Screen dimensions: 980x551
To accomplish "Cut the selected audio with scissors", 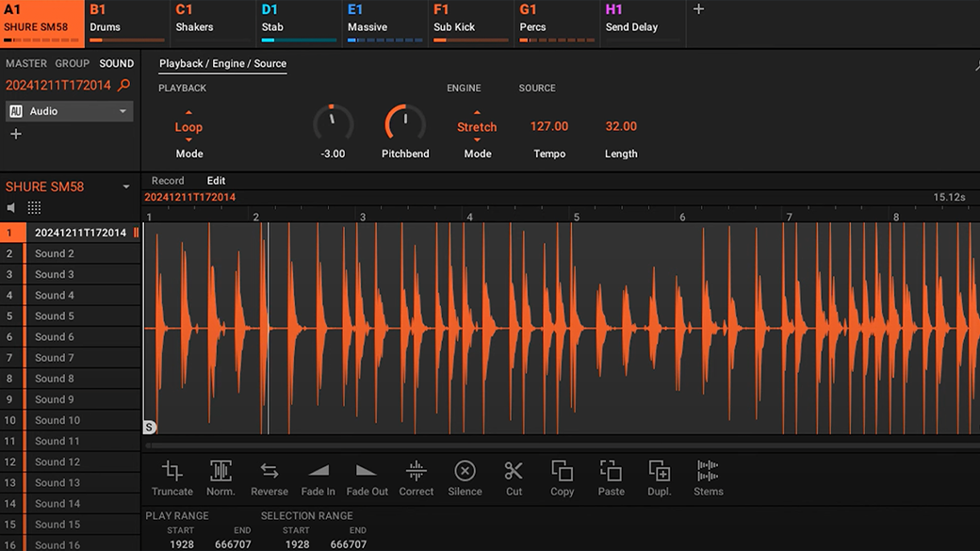I will 514,471.
